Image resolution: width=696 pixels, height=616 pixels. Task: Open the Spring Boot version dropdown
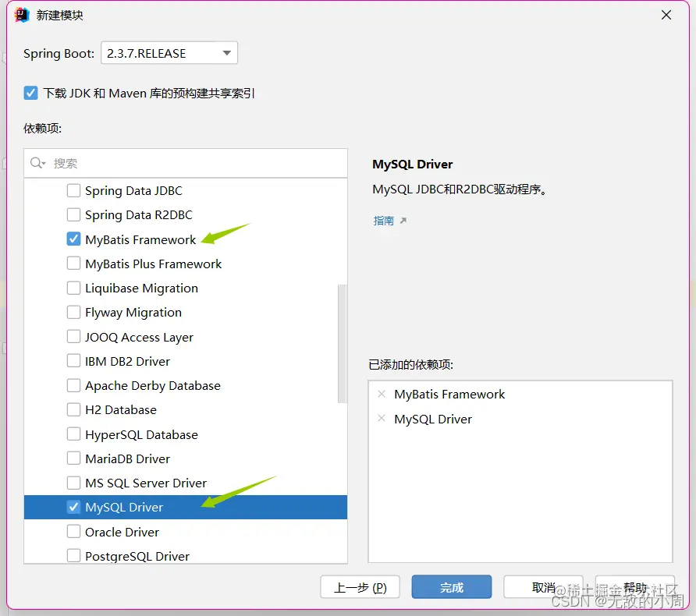(169, 53)
